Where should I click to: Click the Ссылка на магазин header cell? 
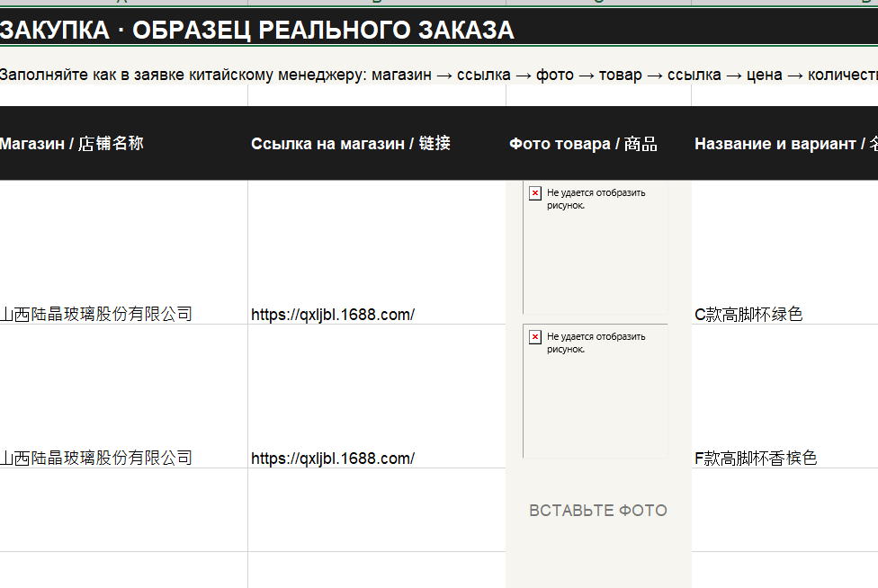(377, 143)
